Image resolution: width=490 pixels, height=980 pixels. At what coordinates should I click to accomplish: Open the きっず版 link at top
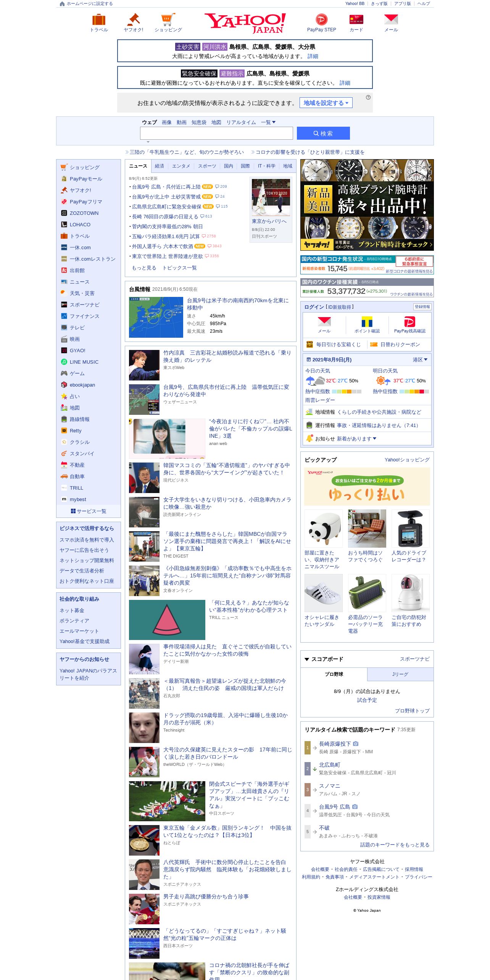(x=379, y=4)
